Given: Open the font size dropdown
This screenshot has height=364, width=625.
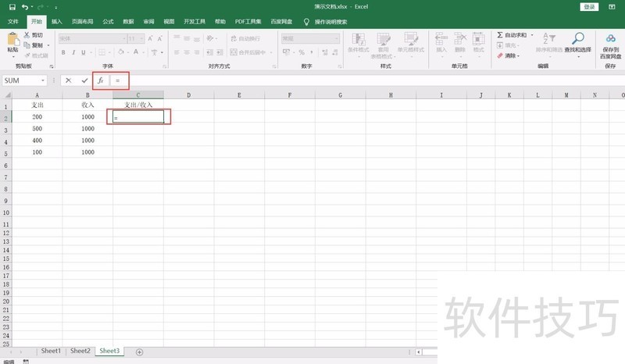Looking at the screenshot, I should [142, 39].
